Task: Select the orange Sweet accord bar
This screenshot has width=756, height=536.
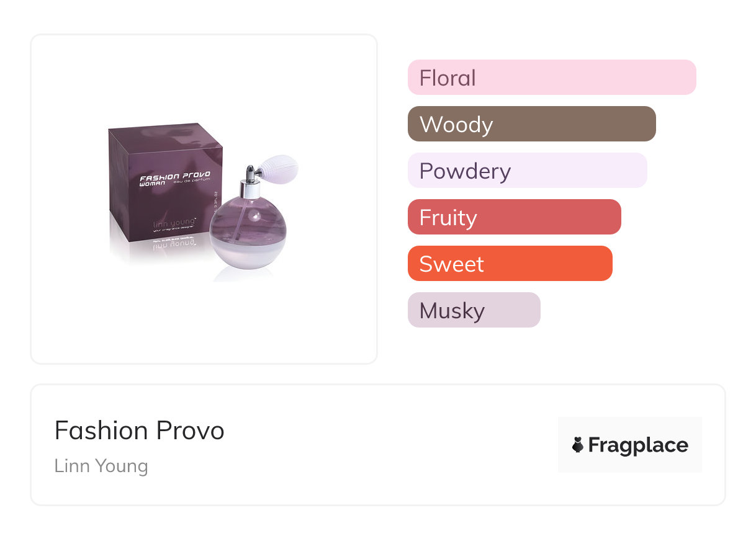Action: (x=510, y=264)
